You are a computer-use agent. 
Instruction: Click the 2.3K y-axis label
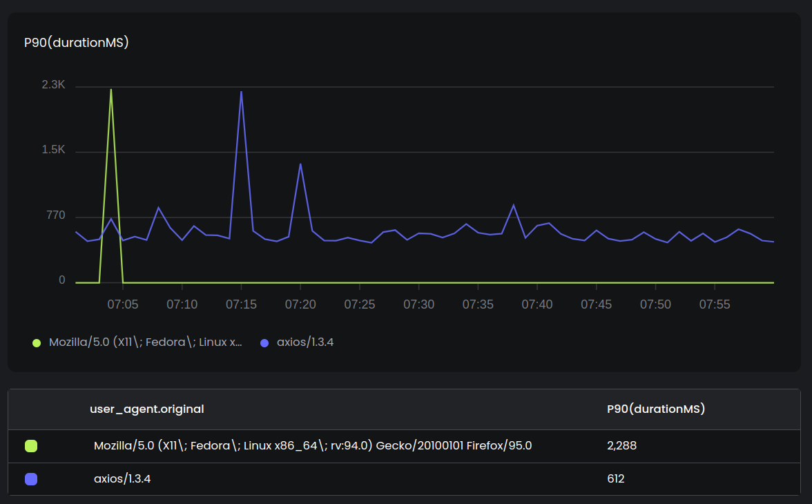[x=53, y=86]
